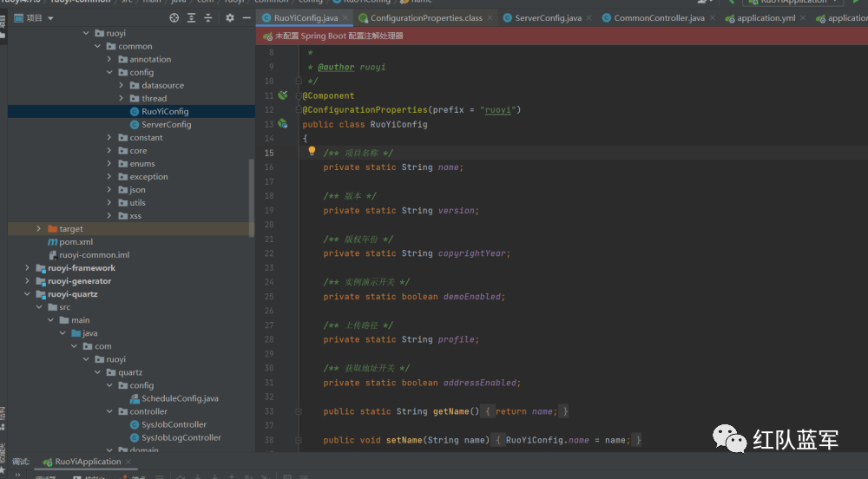Toggle fold marker at @Component line
The image size is (868, 479).
298,95
